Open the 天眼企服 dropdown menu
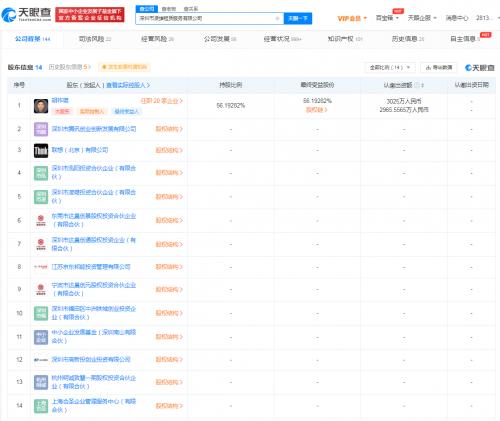 pyautogui.click(x=422, y=18)
